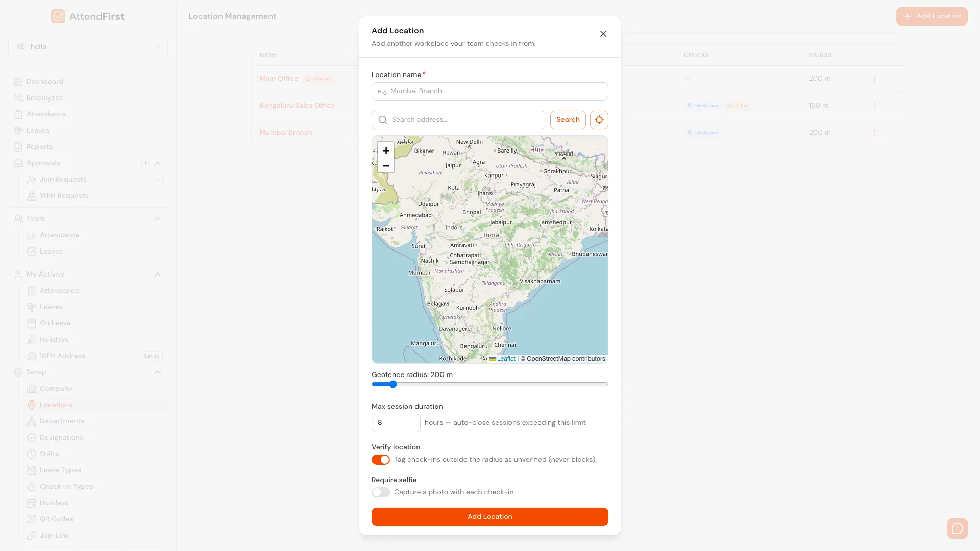The image size is (980, 551).
Task: Click the WFH Requests icon
Action: point(32,196)
